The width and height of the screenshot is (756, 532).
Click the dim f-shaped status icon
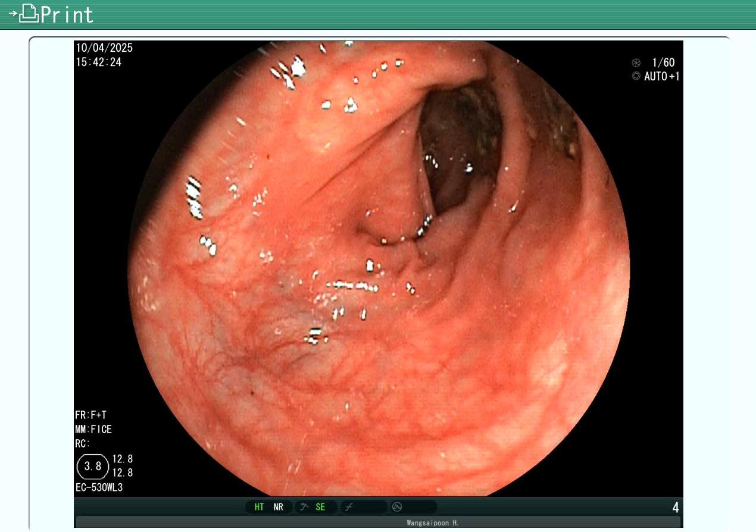[349, 507]
